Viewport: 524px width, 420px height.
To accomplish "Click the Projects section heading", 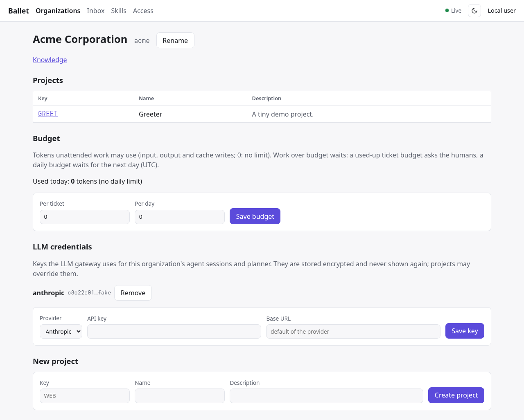I will [x=48, y=81].
